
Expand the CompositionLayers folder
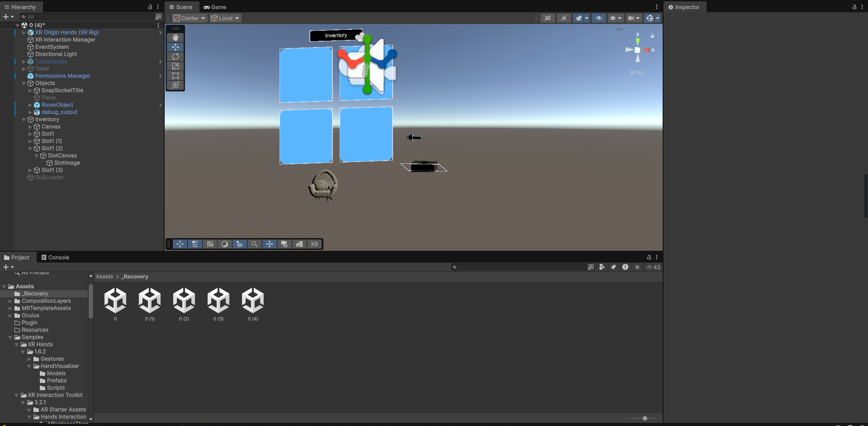pyautogui.click(x=10, y=301)
